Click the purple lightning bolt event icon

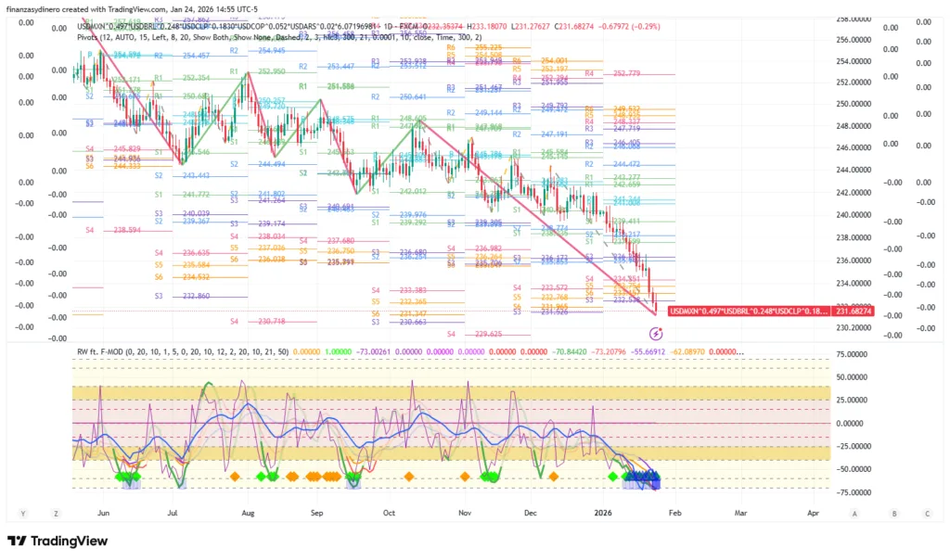pos(656,333)
